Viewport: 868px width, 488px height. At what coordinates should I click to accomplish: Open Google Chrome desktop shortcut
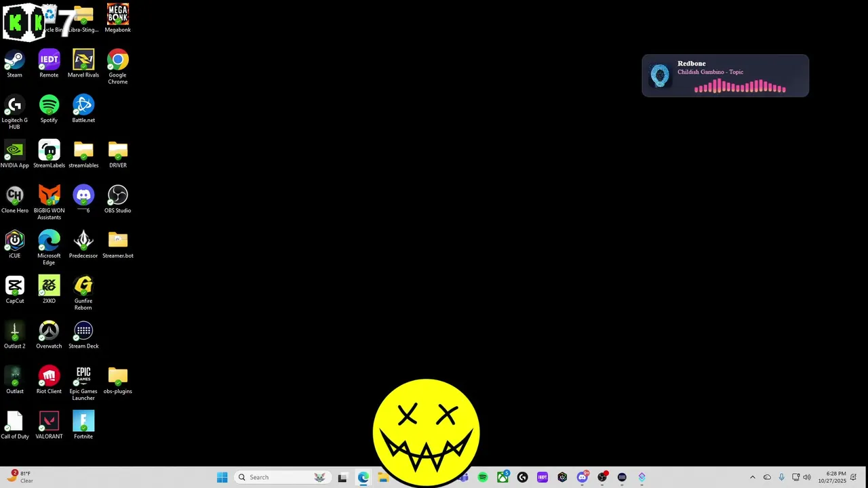tap(117, 67)
